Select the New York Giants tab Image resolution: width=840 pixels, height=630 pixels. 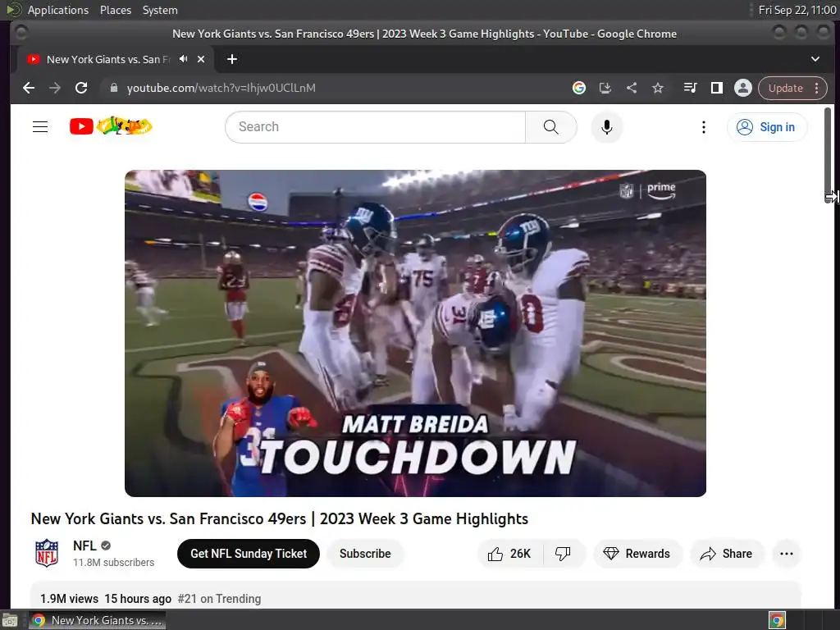[x=107, y=59]
